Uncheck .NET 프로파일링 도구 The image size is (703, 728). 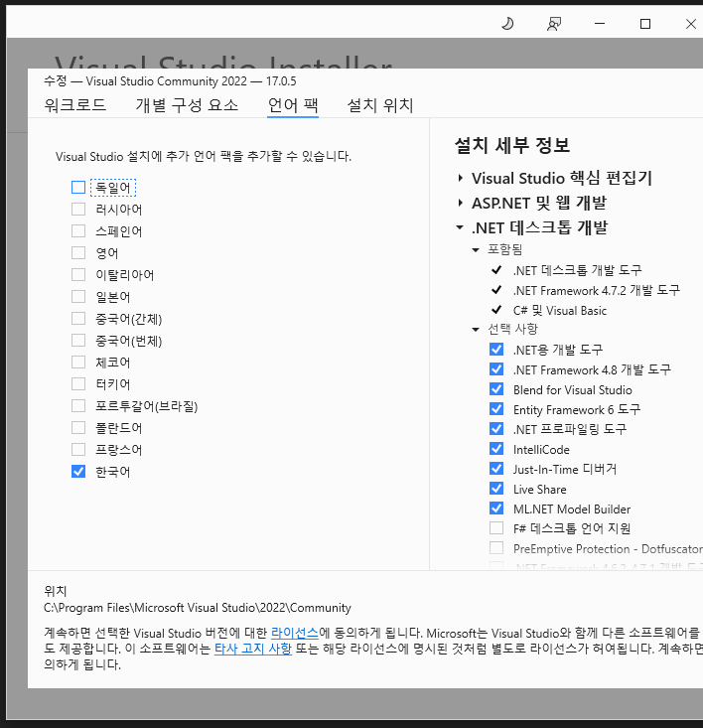pos(496,428)
